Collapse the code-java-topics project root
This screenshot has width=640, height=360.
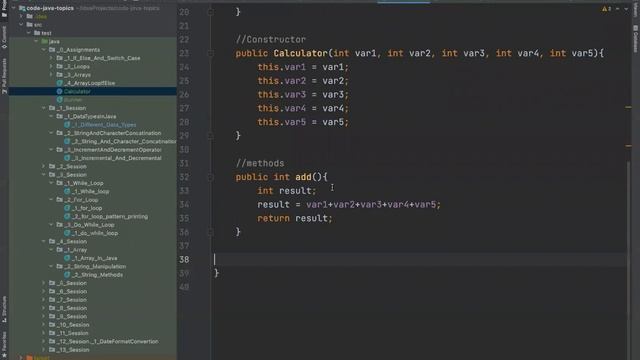coord(13,8)
